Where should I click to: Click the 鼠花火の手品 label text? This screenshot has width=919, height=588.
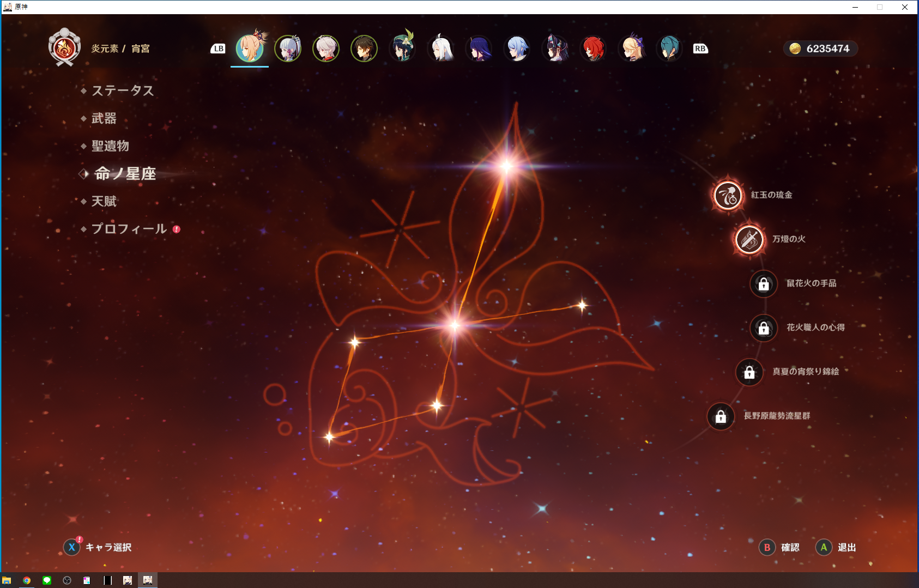pos(811,283)
